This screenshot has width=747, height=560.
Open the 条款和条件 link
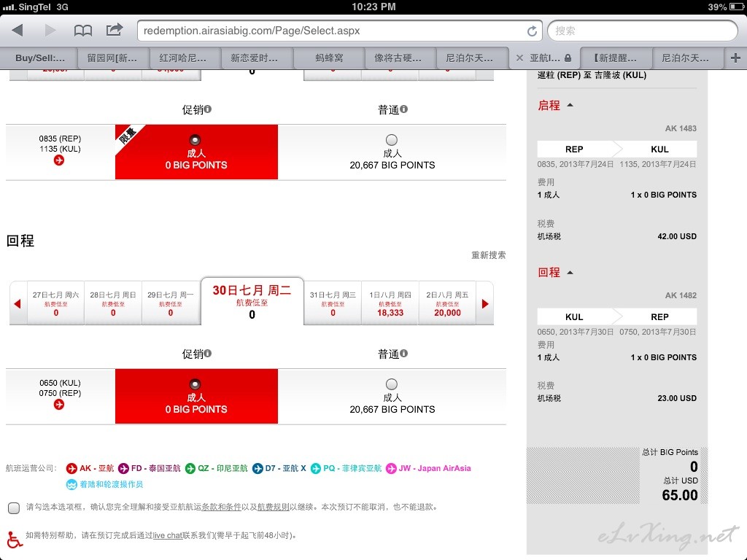tap(222, 507)
